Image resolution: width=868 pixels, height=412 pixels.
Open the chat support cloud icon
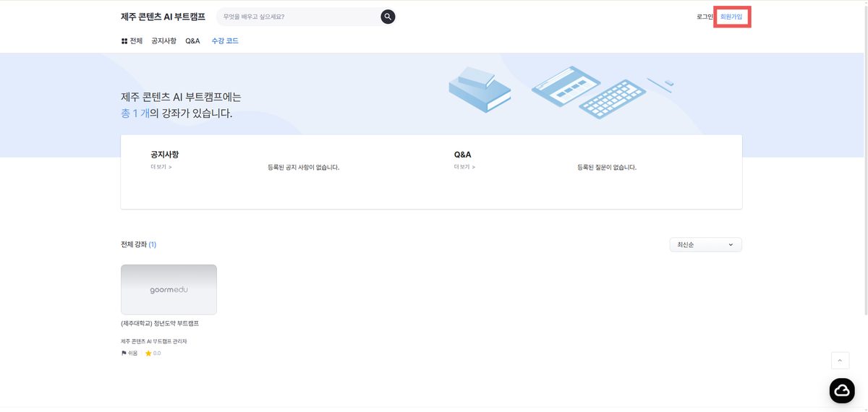(842, 390)
